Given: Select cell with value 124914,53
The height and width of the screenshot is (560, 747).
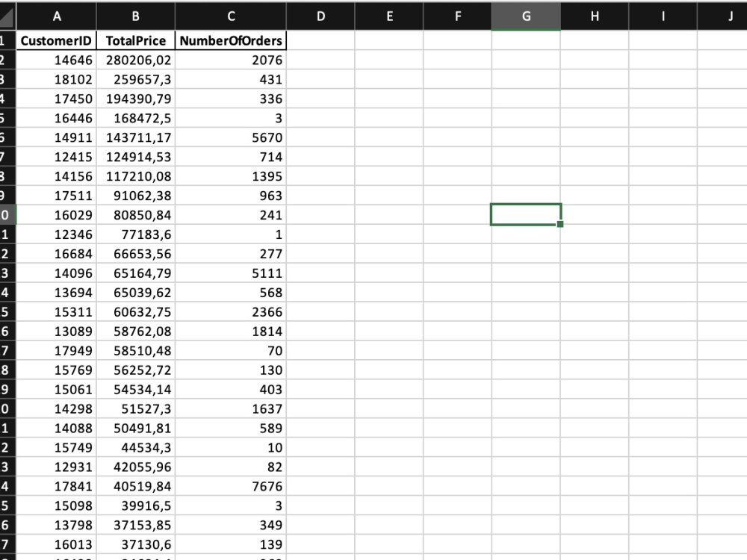Looking at the screenshot, I should [x=136, y=157].
